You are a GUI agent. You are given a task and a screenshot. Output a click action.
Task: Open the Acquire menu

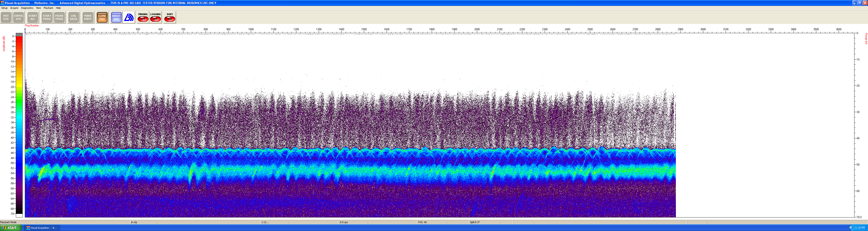coord(14,8)
